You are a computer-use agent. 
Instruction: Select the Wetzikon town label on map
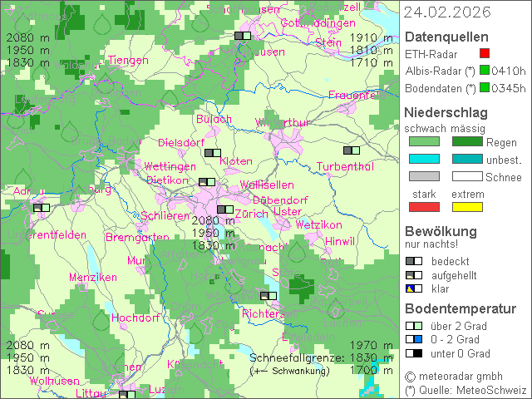pos(318,225)
